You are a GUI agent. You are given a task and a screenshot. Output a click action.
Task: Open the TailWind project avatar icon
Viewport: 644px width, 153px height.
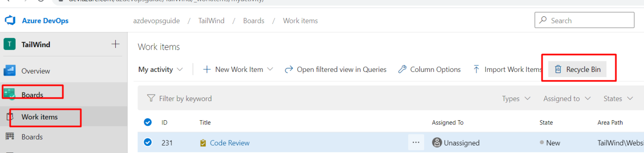coord(10,44)
